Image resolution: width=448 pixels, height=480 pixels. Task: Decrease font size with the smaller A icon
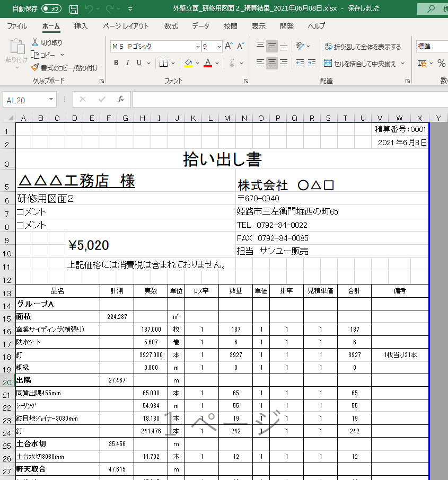(x=241, y=46)
